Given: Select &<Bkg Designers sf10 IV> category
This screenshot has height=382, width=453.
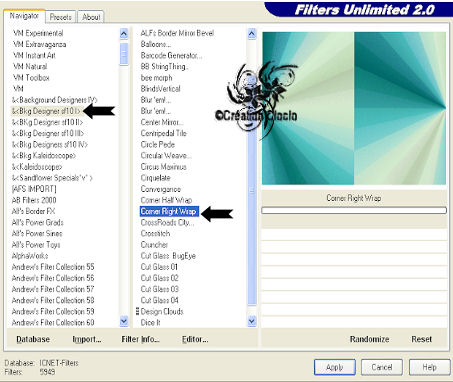Looking at the screenshot, I should tap(50, 145).
